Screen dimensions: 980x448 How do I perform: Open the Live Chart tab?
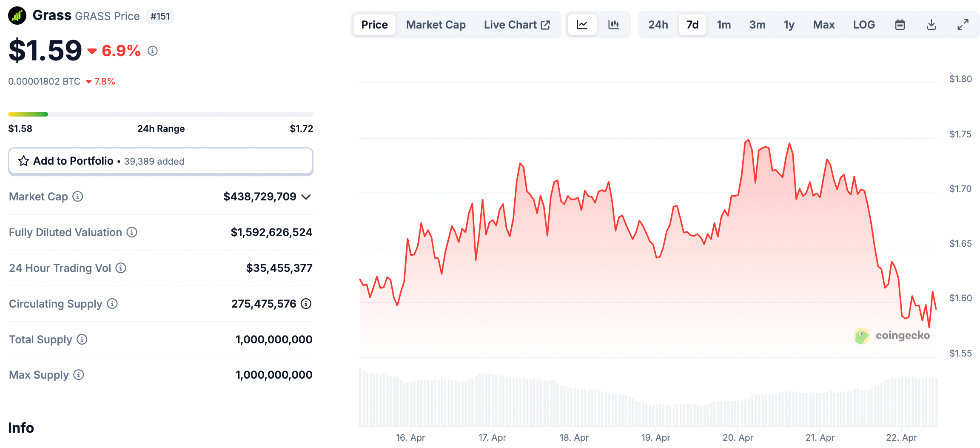517,25
